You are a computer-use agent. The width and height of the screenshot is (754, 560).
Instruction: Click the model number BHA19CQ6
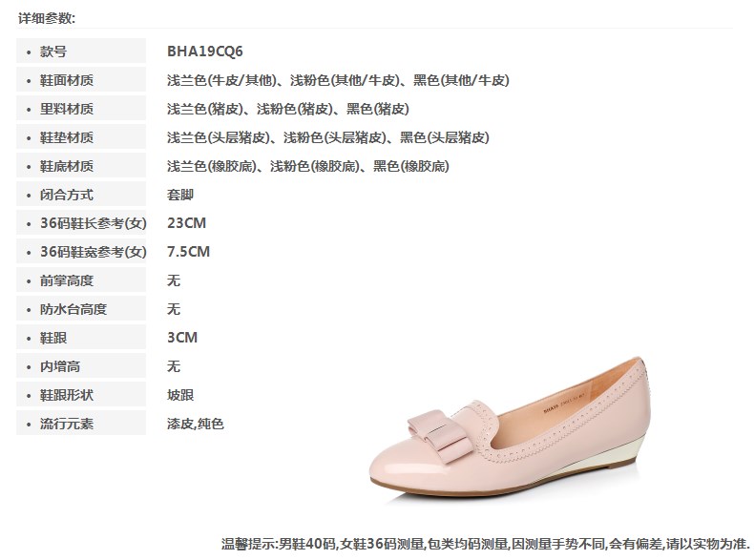205,51
